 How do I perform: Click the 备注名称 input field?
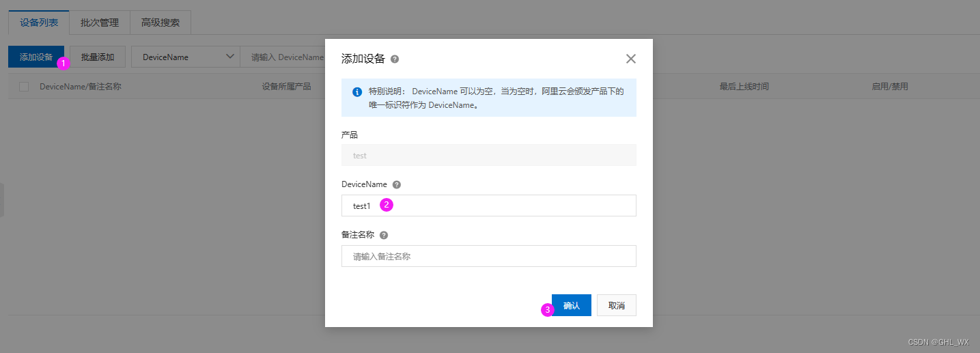pos(489,256)
